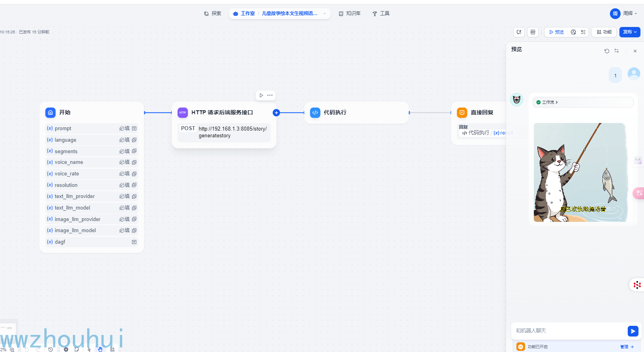
Task: Click the plus handle on HTTP node
Action: pos(276,113)
